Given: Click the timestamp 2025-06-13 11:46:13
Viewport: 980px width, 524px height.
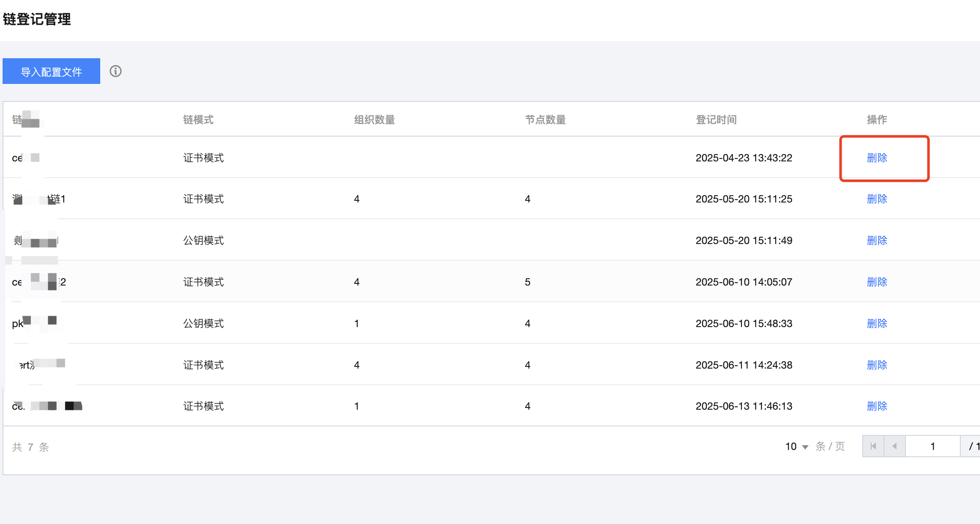Looking at the screenshot, I should pos(744,406).
